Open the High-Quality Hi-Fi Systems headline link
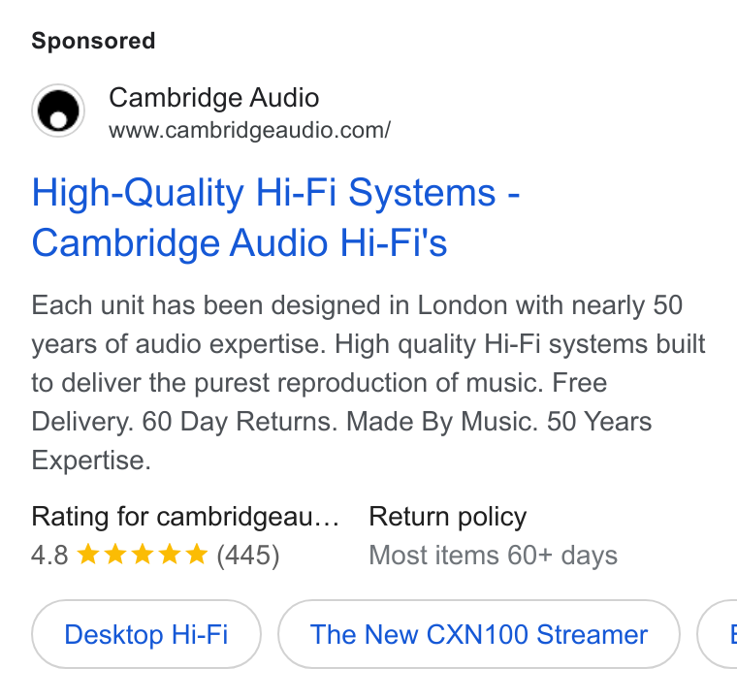Image resolution: width=737 pixels, height=700 pixels. pos(276,217)
